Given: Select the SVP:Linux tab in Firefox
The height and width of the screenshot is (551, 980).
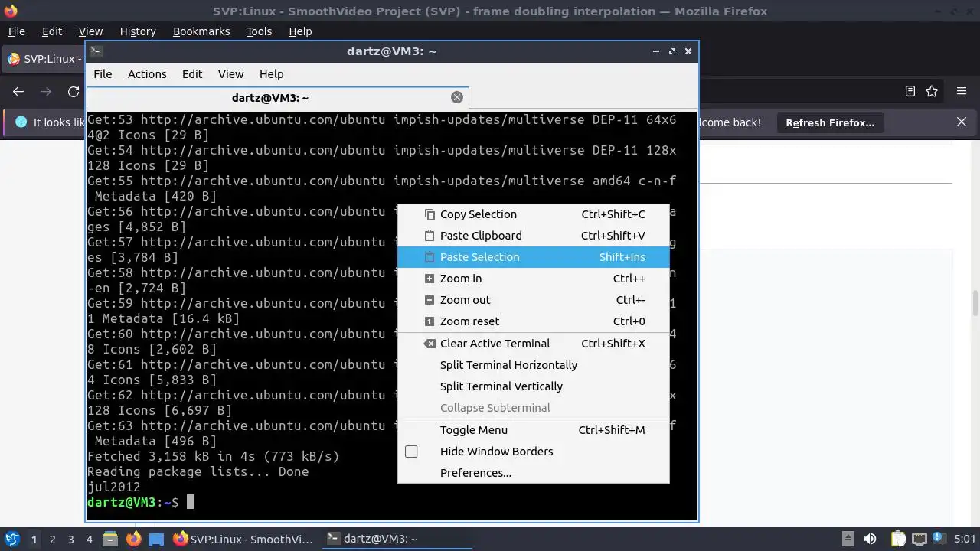Looking at the screenshot, I should (44, 59).
